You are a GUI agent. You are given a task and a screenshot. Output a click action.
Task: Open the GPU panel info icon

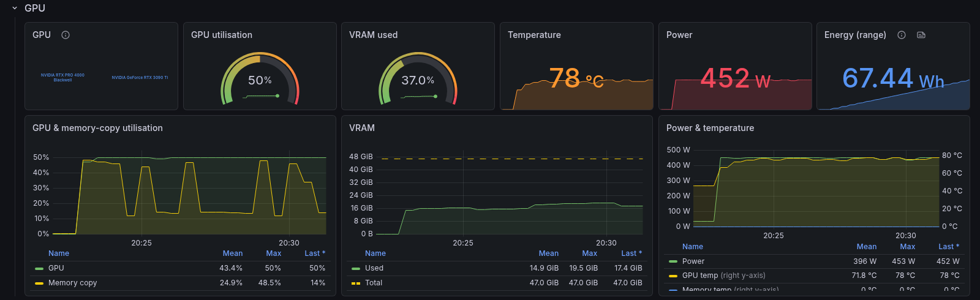coord(66,35)
